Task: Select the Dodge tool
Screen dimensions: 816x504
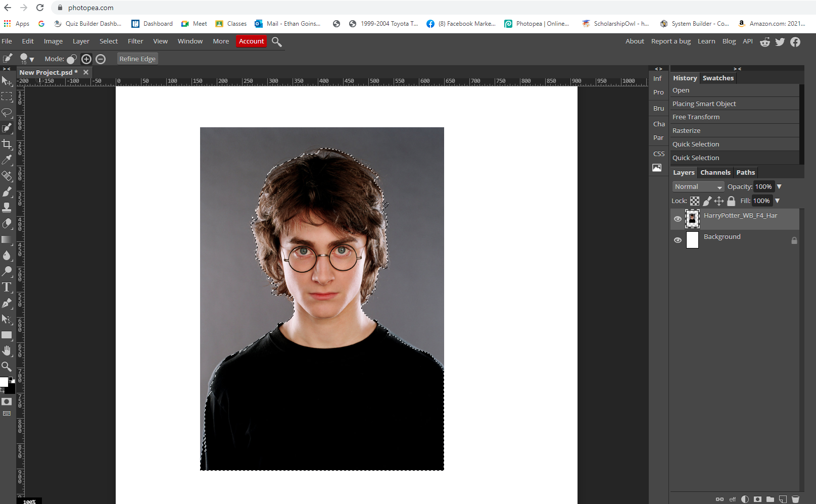Action: [7, 271]
